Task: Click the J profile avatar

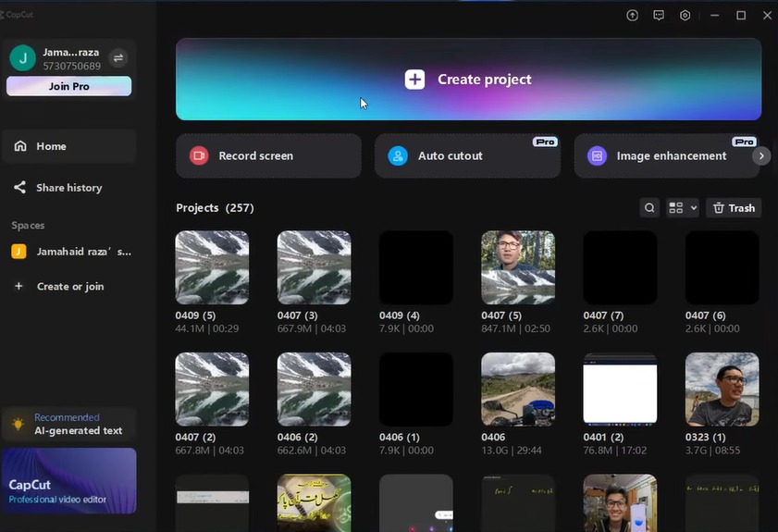Action: (22, 58)
